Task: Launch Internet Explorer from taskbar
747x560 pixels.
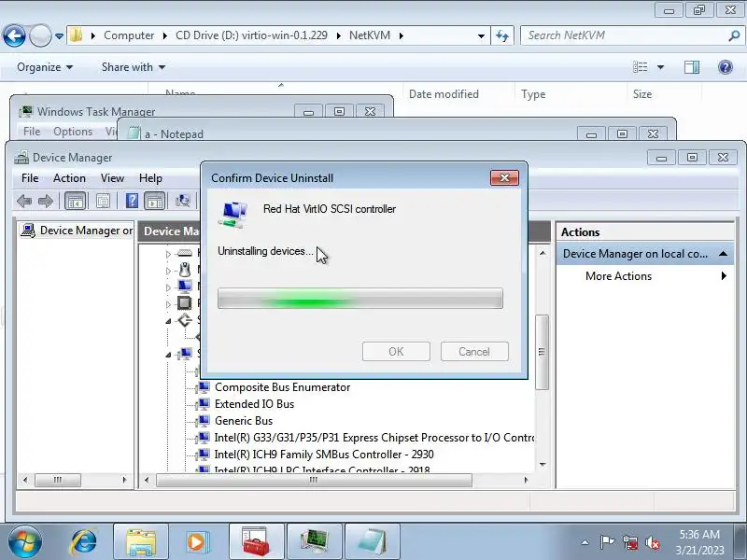Action: click(x=83, y=542)
